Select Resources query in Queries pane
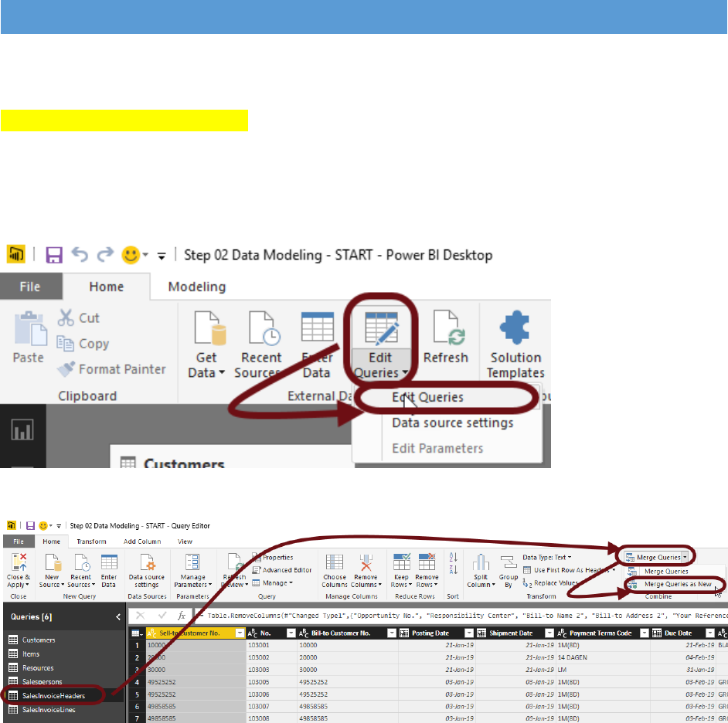 click(x=38, y=668)
